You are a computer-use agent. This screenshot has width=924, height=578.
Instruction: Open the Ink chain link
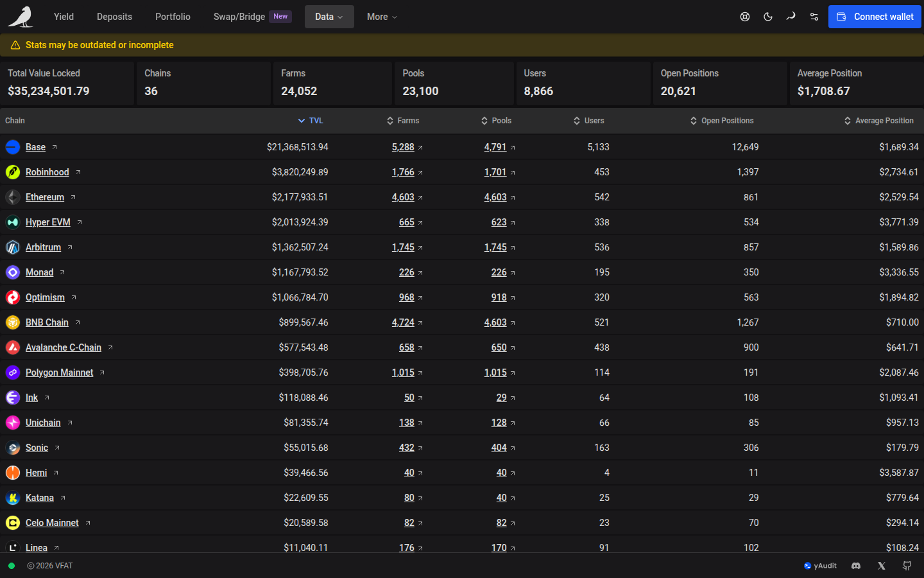pyautogui.click(x=31, y=398)
